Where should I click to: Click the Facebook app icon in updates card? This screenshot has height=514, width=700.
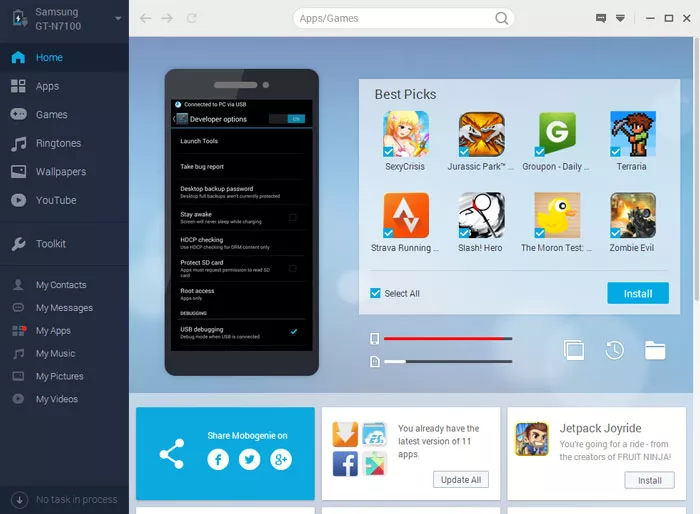pyautogui.click(x=345, y=464)
